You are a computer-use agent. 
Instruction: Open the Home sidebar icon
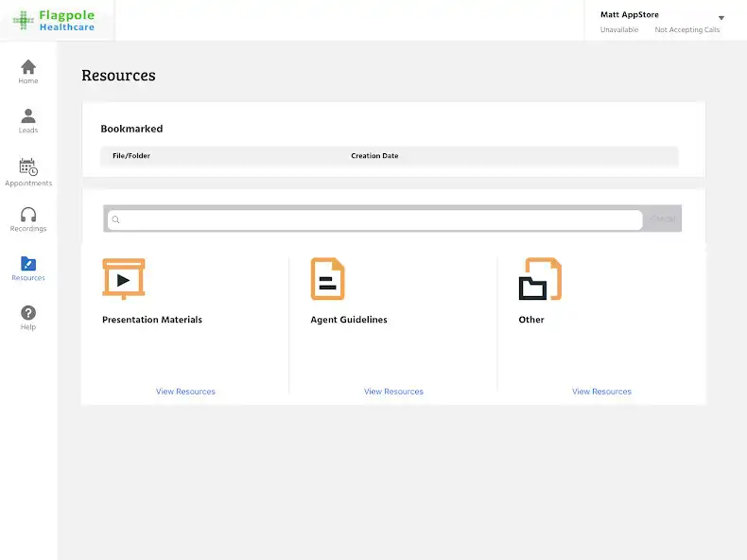pyautogui.click(x=28, y=67)
